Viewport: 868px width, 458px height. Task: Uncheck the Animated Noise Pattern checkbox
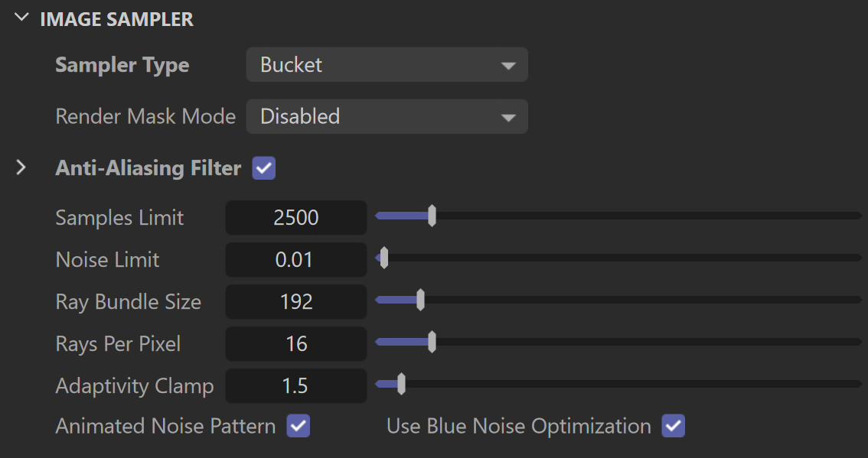(x=299, y=426)
